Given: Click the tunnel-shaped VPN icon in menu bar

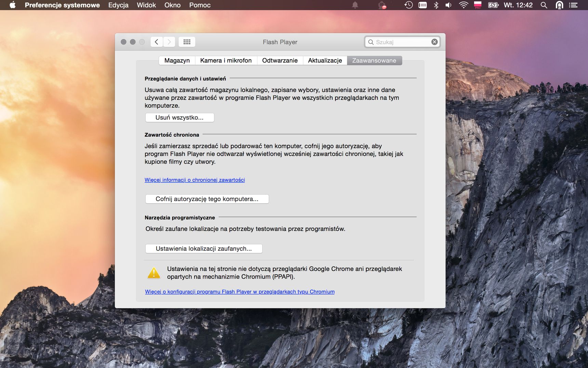Looking at the screenshot, I should (559, 5).
